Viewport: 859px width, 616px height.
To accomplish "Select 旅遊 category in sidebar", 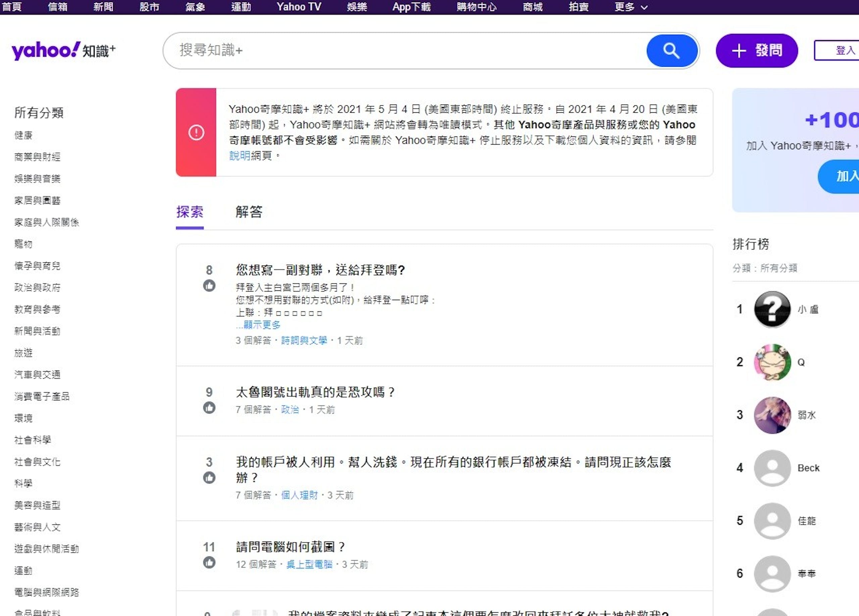I will (23, 353).
